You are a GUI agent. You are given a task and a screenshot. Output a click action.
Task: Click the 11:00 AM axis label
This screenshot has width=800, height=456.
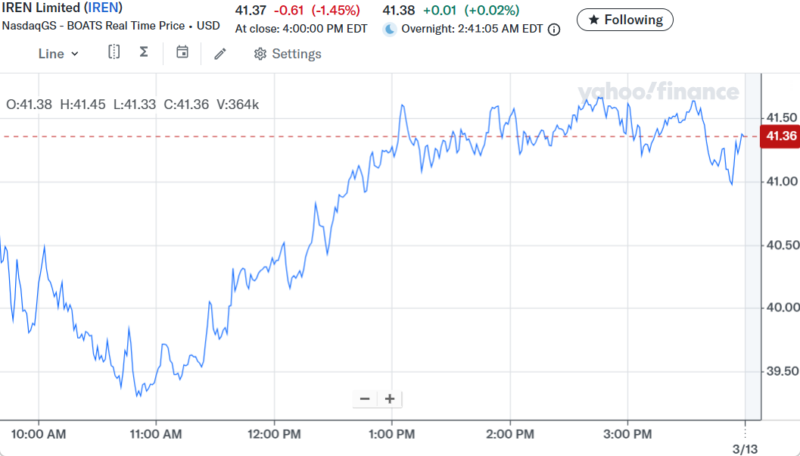point(156,434)
